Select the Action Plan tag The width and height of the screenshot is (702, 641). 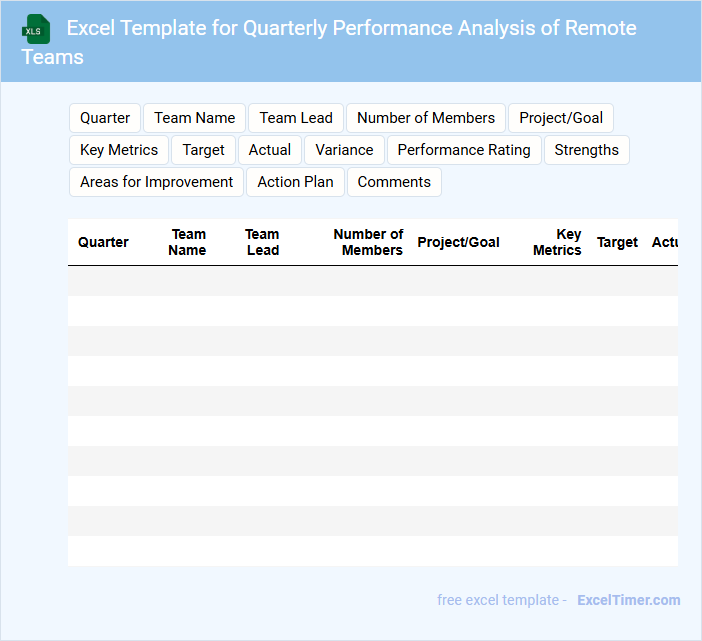[x=296, y=182]
